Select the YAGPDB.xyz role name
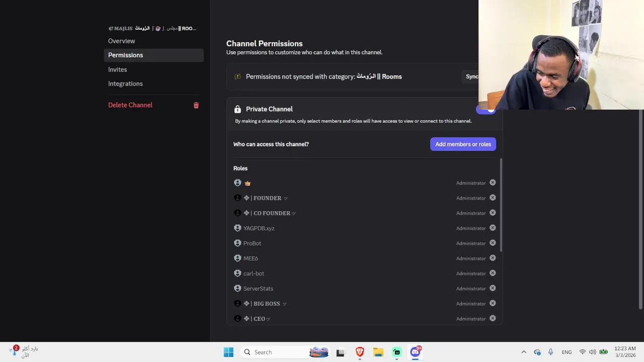Image resolution: width=644 pixels, height=362 pixels. (259, 228)
